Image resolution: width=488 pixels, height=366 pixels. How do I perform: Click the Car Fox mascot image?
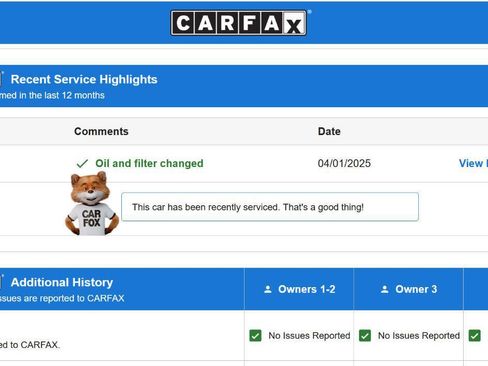click(92, 204)
